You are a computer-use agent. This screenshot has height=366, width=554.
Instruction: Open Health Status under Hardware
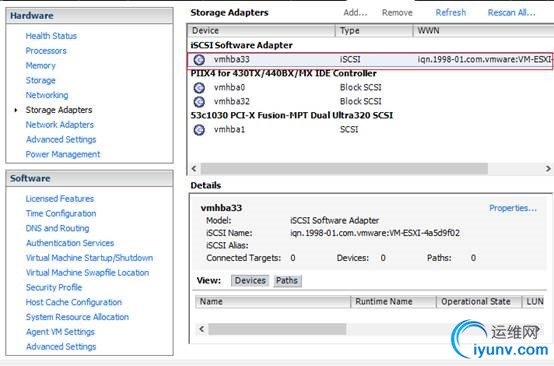(51, 36)
